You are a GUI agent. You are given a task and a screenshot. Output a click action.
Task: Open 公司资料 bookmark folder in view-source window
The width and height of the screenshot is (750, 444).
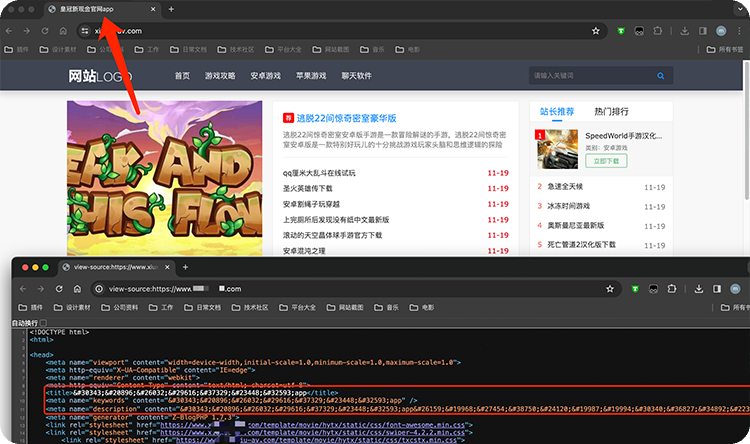120,308
